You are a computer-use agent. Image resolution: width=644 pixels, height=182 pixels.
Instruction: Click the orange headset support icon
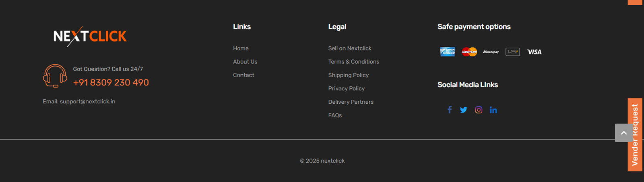click(x=55, y=76)
